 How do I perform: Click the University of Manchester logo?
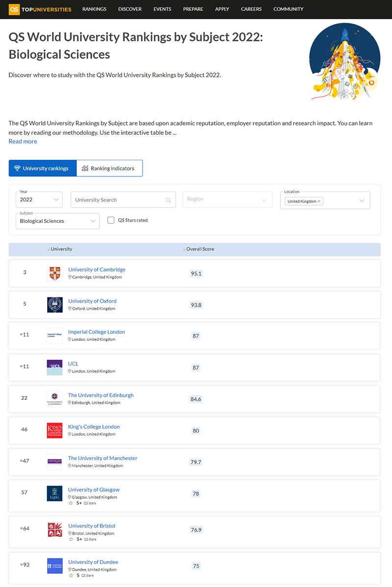click(55, 462)
